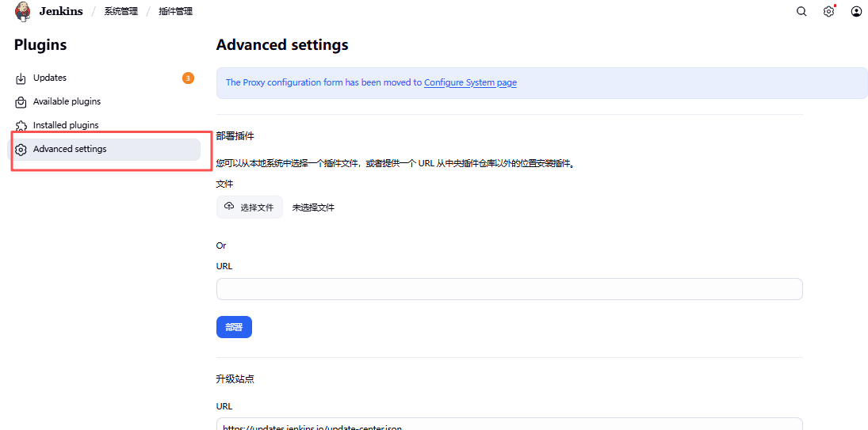Select Updates in the Plugins sidebar
This screenshot has height=430, width=868.
click(x=105, y=78)
